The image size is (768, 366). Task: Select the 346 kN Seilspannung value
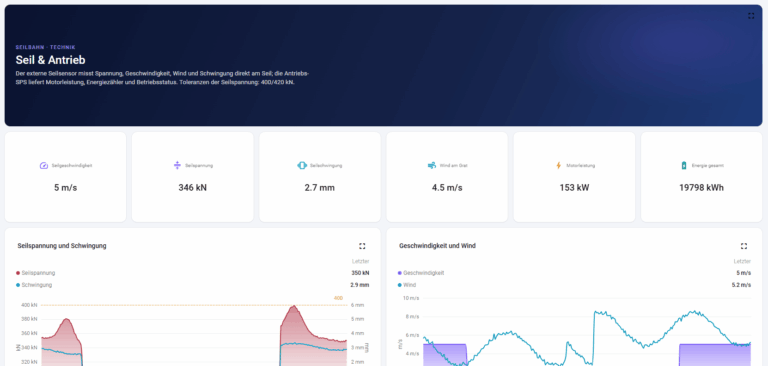tap(192, 188)
